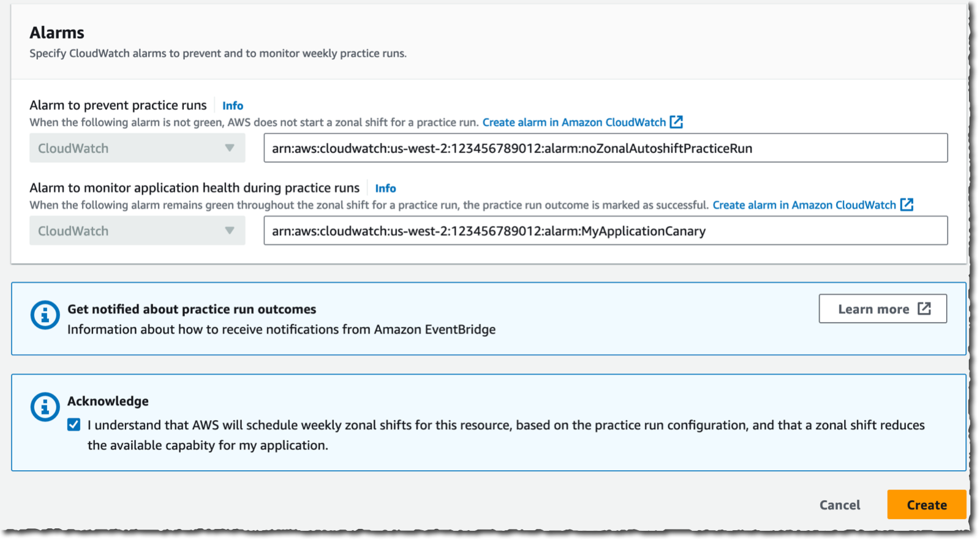Click the info circle icon beside Get notified
Image resolution: width=980 pixels, height=540 pixels.
(45, 315)
